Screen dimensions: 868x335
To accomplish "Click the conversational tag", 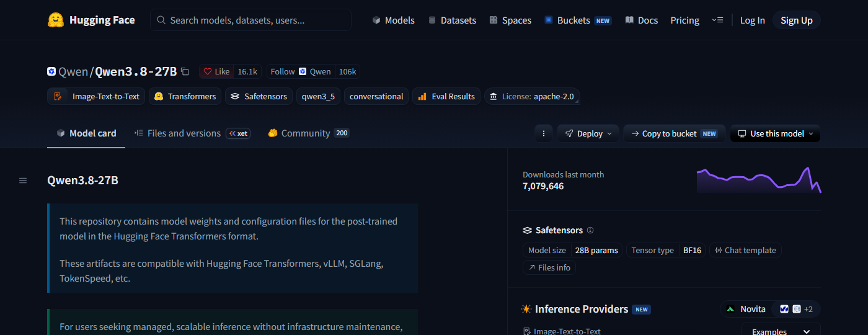I will pyautogui.click(x=376, y=96).
